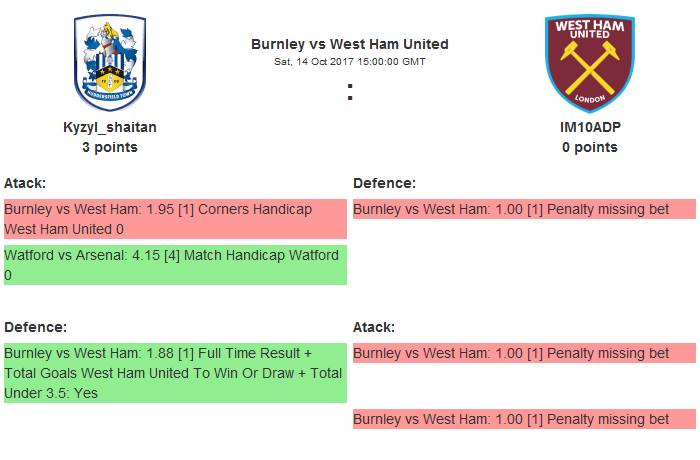Screen dimensions: 700x460
Task: Click Defence heading above Full Time Result bet
Action: (x=35, y=327)
